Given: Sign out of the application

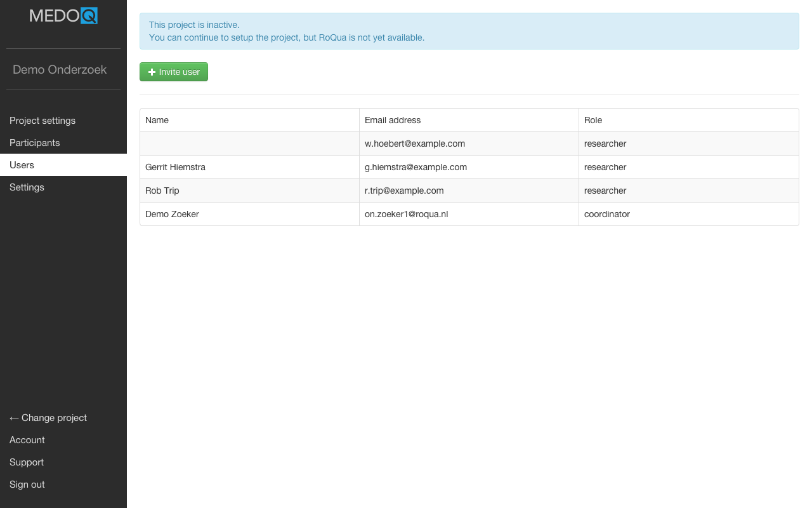Looking at the screenshot, I should 27,485.
